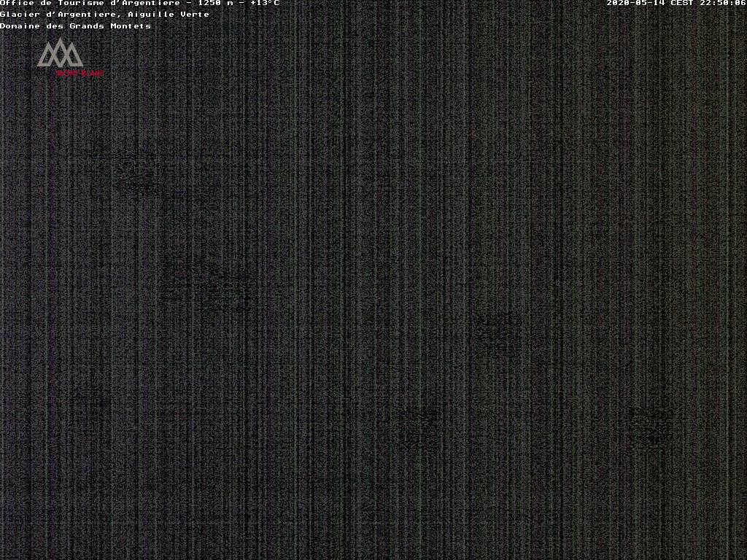Click the 'Glacier d'Argentiere, Aiguille Verte' text line
This screenshot has height=560, width=747.
(105, 15)
